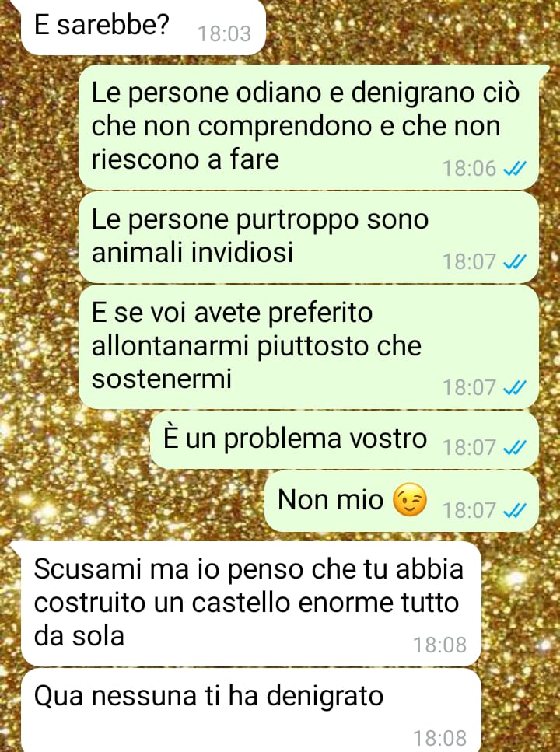Tap the 'E sarebbe?' message bubble
560x752 pixels.
(x=143, y=27)
